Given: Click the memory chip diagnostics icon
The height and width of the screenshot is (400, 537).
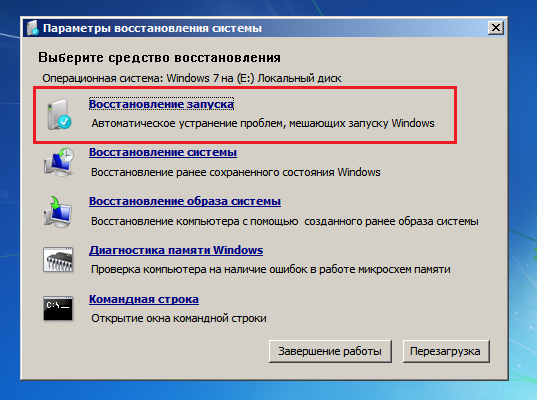Looking at the screenshot, I should click(58, 260).
